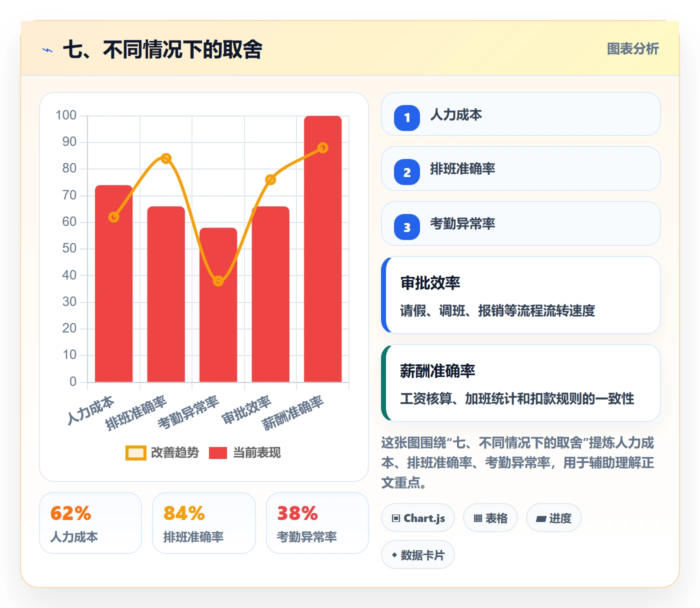The height and width of the screenshot is (608, 700).
Task: Select the 数据卡片 tag
Action: [418, 555]
